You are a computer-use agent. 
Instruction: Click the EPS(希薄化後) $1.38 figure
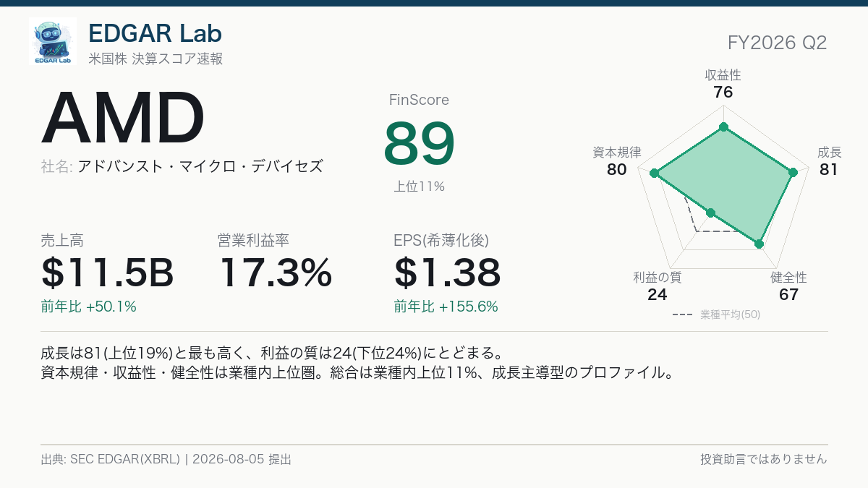click(x=448, y=273)
